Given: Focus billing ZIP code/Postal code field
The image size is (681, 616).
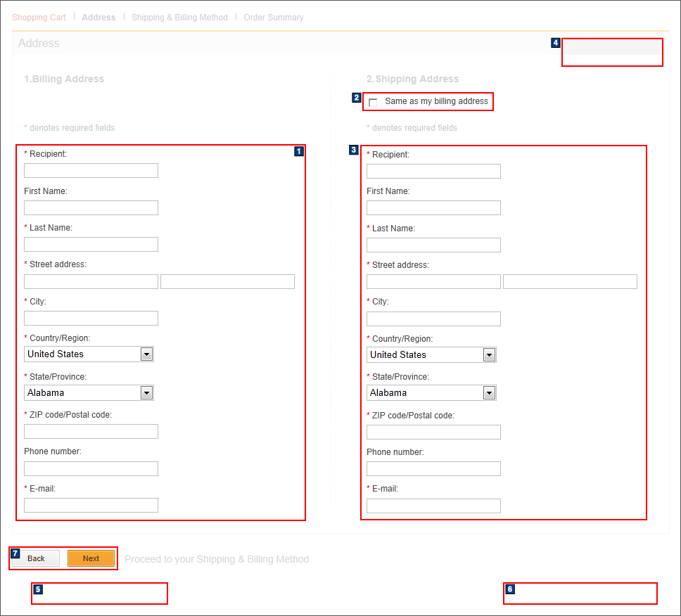Looking at the screenshot, I should tap(91, 431).
